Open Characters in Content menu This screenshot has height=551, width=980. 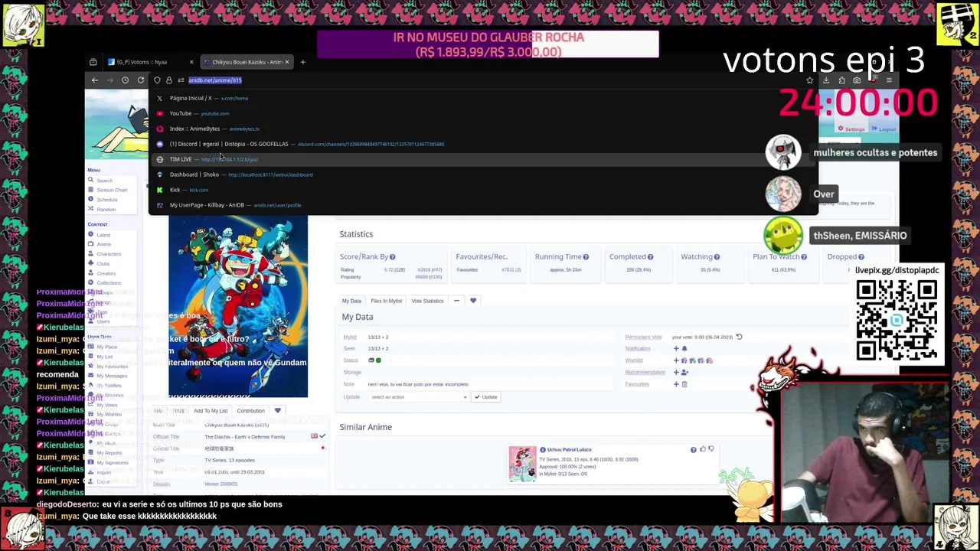(x=109, y=254)
